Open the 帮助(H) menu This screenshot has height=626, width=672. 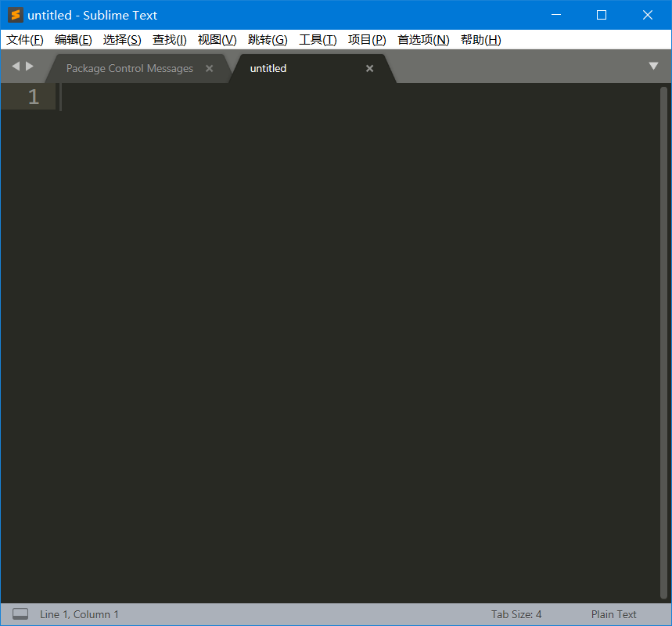click(x=480, y=40)
